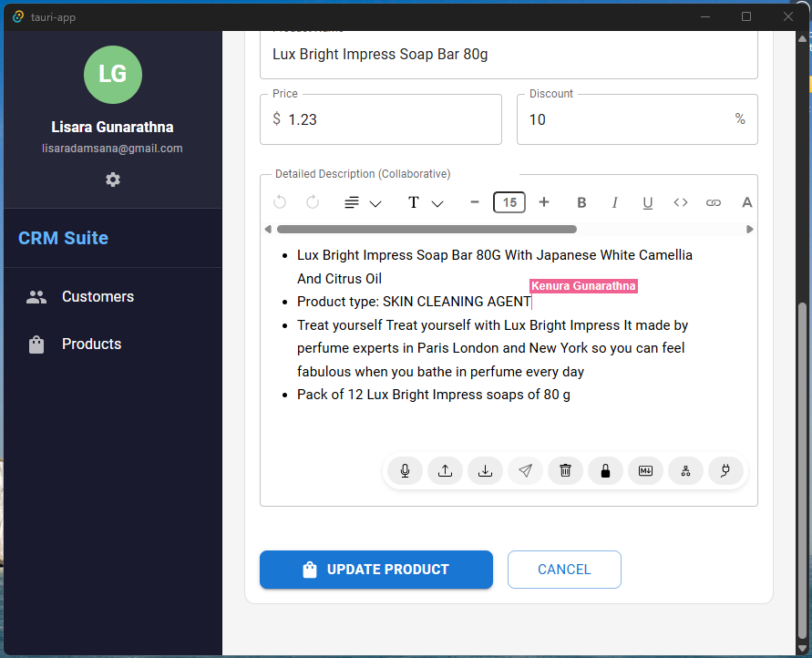Click the undo icon in the editor
812x658 pixels.
[x=280, y=202]
